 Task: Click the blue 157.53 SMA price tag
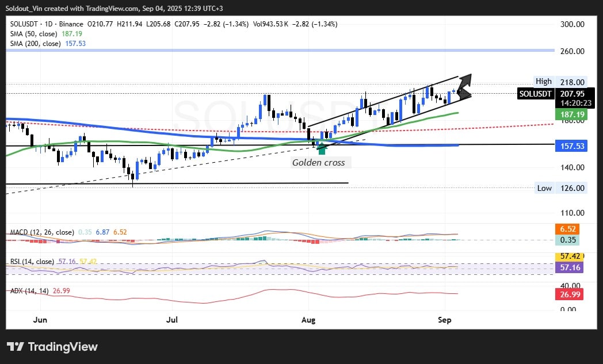coord(570,147)
